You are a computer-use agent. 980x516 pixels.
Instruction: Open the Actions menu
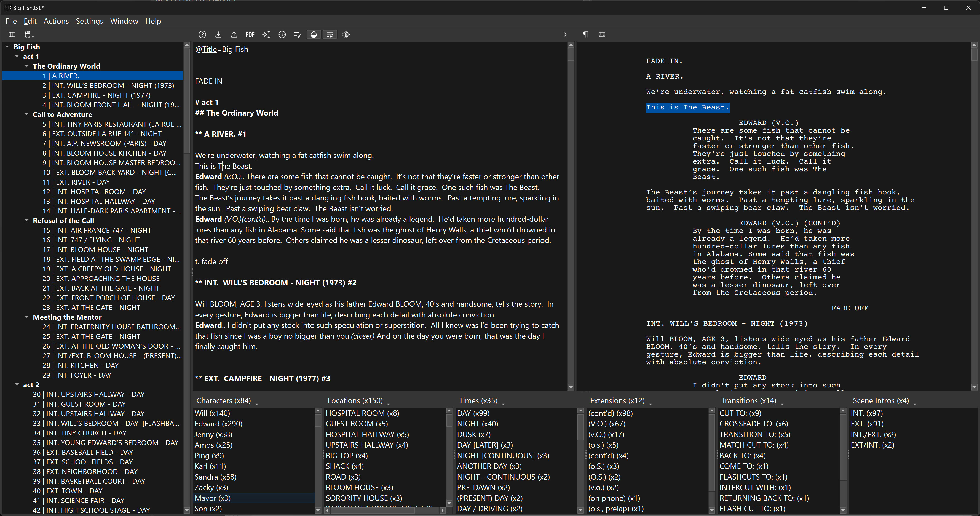56,21
